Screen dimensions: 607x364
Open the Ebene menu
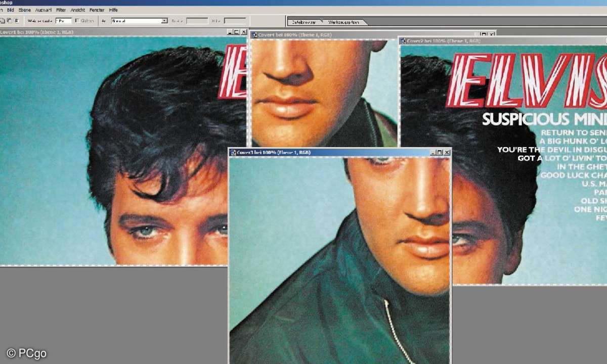click(x=24, y=10)
